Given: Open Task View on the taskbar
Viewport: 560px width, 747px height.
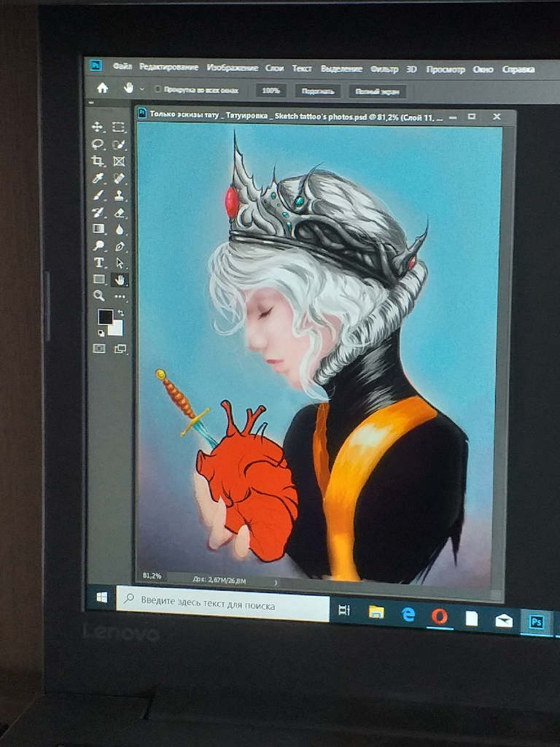Looking at the screenshot, I should tap(344, 610).
